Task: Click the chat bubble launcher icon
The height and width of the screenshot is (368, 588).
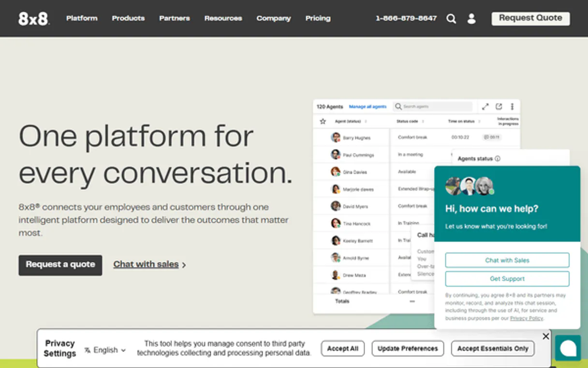Action: [x=568, y=348]
